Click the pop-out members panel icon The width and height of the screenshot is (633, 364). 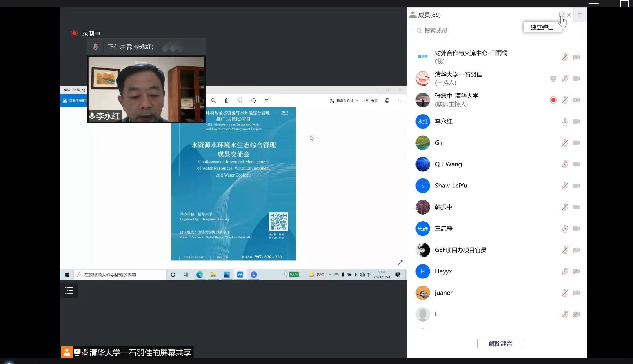(x=561, y=15)
